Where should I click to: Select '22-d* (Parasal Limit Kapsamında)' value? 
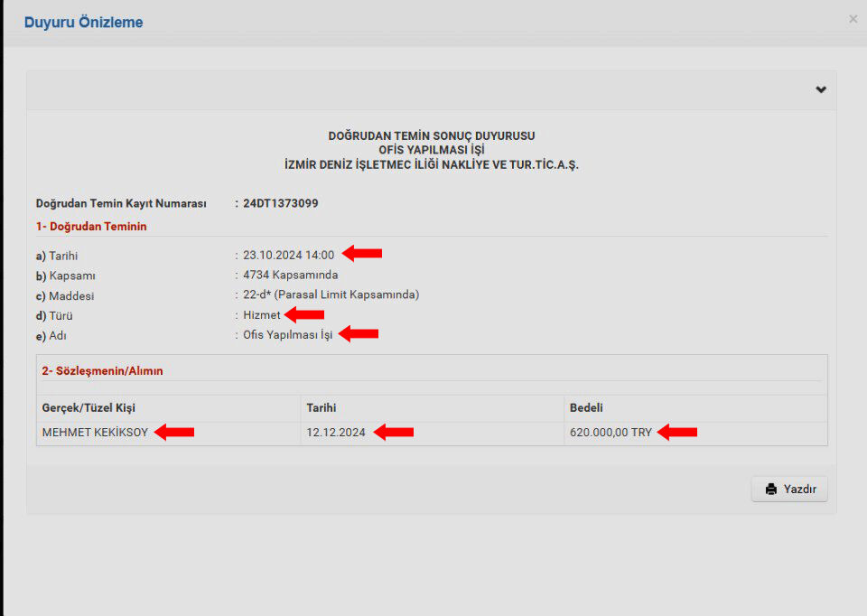click(331, 294)
